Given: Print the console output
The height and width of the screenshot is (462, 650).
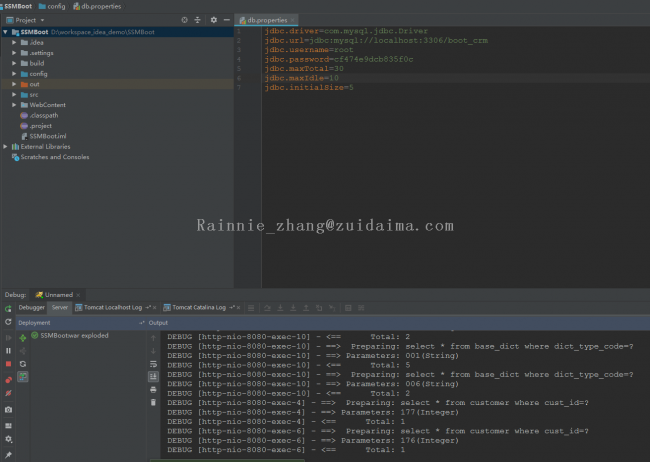Looking at the screenshot, I should click(x=153, y=389).
